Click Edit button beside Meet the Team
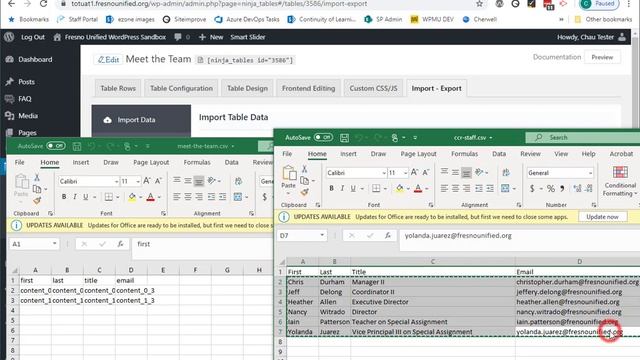Image resolution: width=640 pixels, height=360 pixels. click(x=108, y=60)
